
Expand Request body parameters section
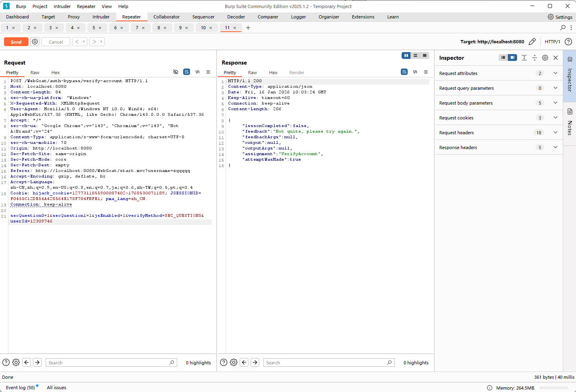click(x=555, y=103)
